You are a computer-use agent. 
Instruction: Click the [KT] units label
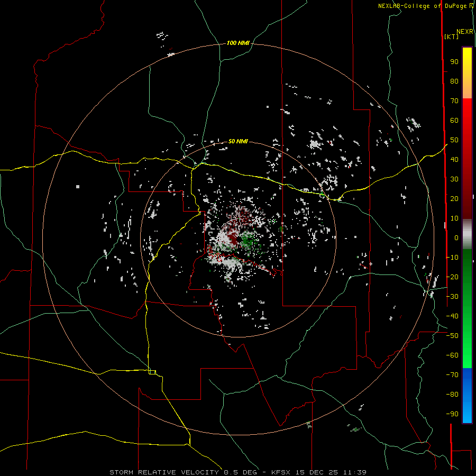point(451,36)
